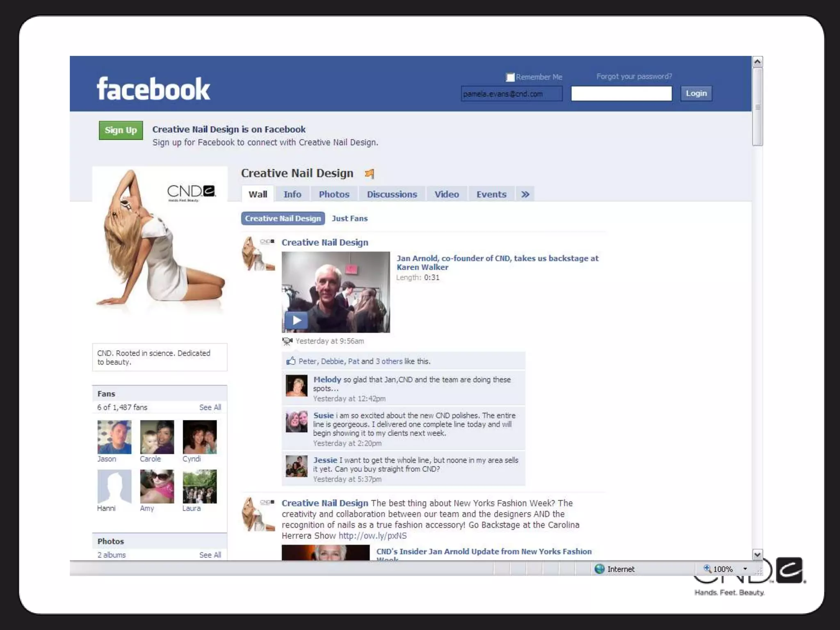This screenshot has height=630, width=840.
Task: Click See All in Fans section
Action: click(x=210, y=407)
